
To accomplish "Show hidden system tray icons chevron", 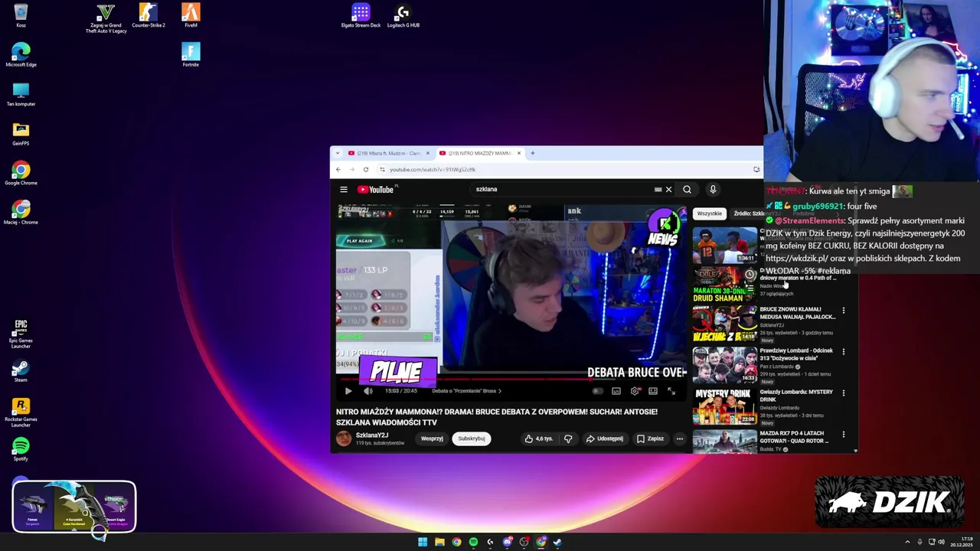I will pyautogui.click(x=907, y=542).
